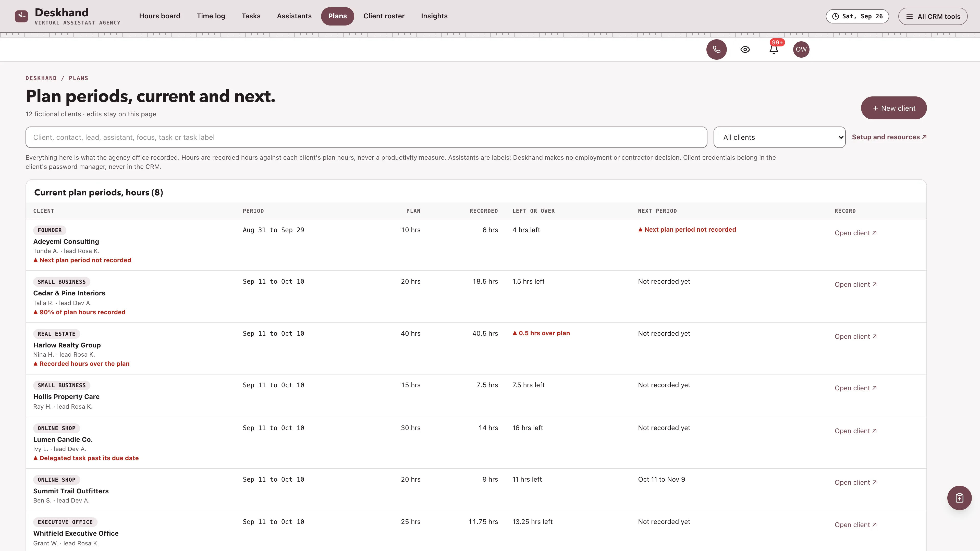This screenshot has height=551, width=980.
Task: Click the EXECUTIVE OFFICE tag
Action: pos(65,522)
